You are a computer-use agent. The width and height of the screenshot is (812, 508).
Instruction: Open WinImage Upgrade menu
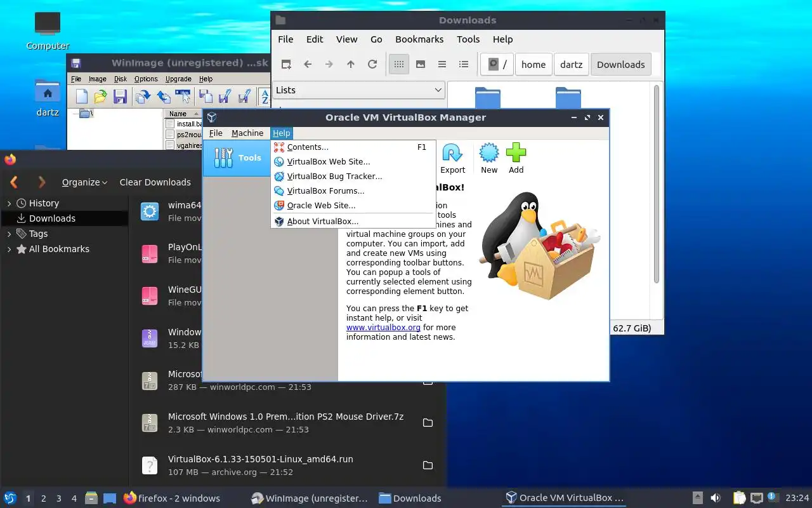[178, 79]
